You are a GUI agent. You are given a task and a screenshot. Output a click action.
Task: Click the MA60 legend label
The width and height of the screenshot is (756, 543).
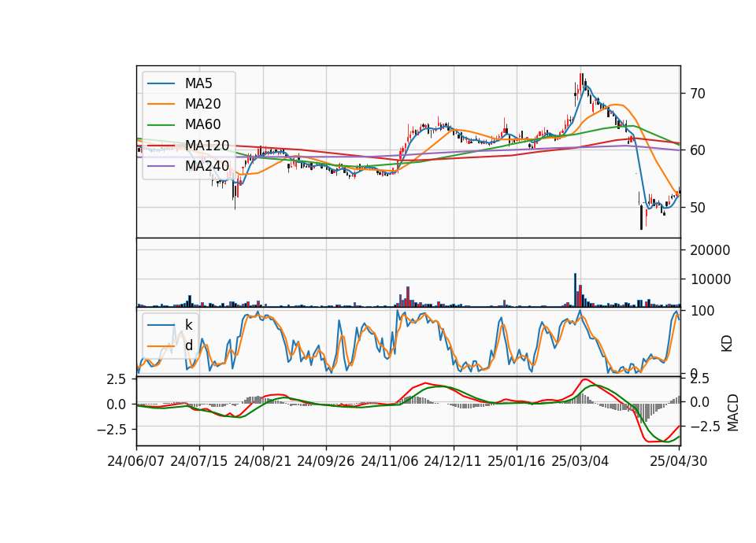[x=202, y=125]
